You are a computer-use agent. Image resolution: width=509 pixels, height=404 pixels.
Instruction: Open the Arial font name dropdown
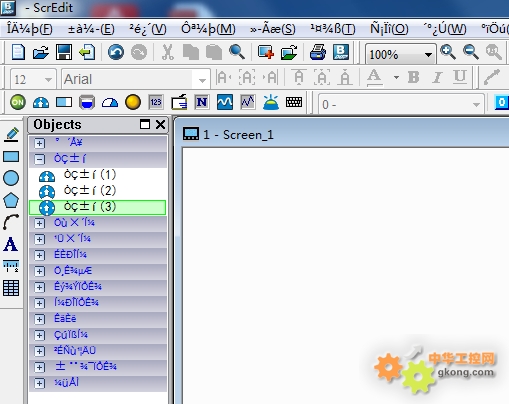136,79
